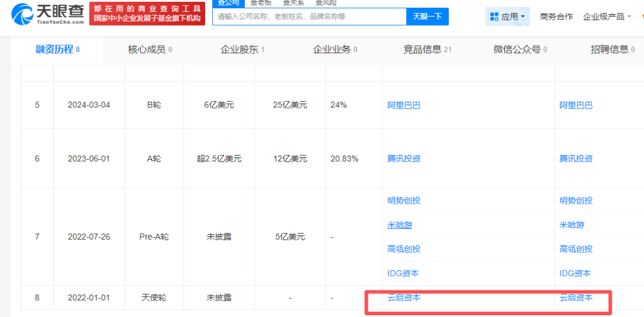Switch to 企业业务 tab

[x=335, y=49]
